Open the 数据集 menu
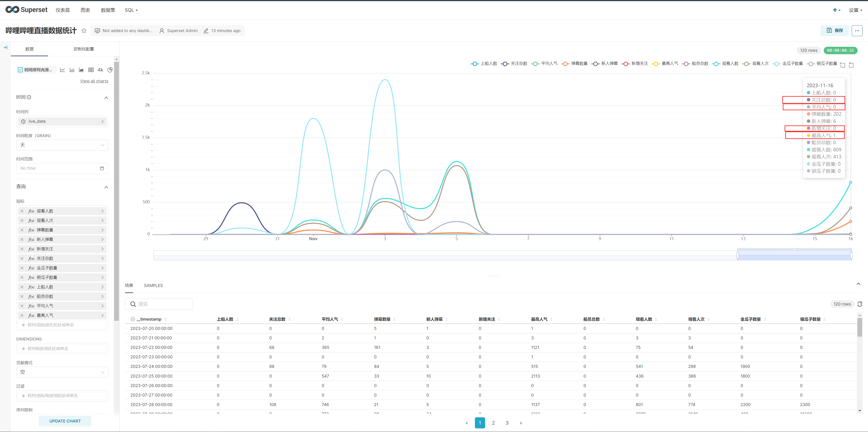Screen dimensions: 868x432 tap(108, 10)
